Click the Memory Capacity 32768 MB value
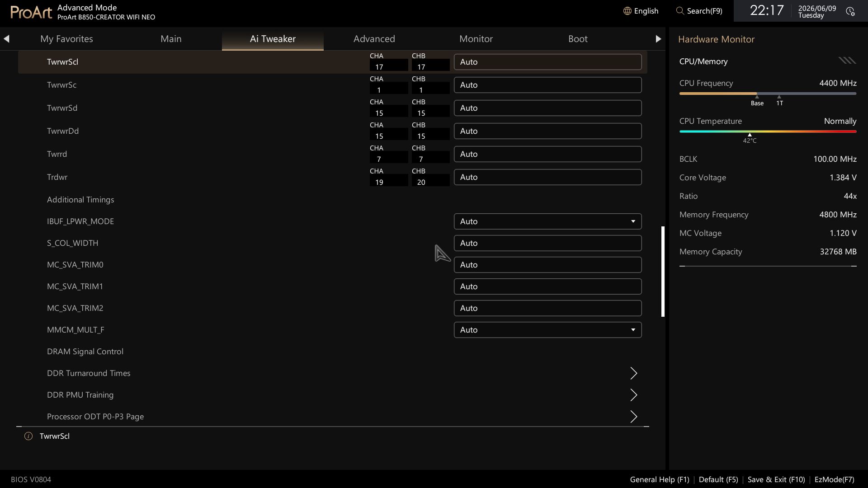Screen dimensions: 868x488 tap(838, 252)
